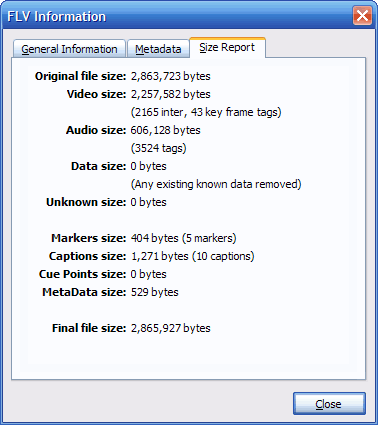Click the Unknown size value 0 bytes

pyautogui.click(x=148, y=202)
